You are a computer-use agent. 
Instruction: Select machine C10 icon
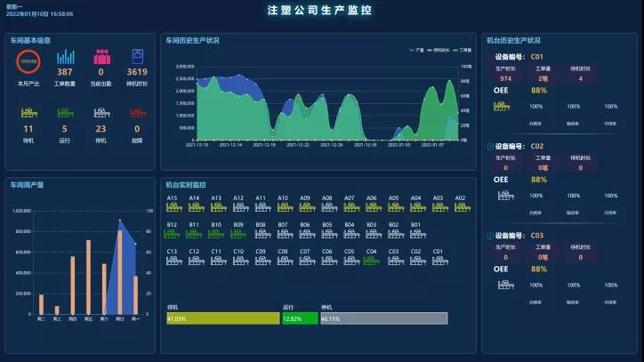(x=240, y=261)
